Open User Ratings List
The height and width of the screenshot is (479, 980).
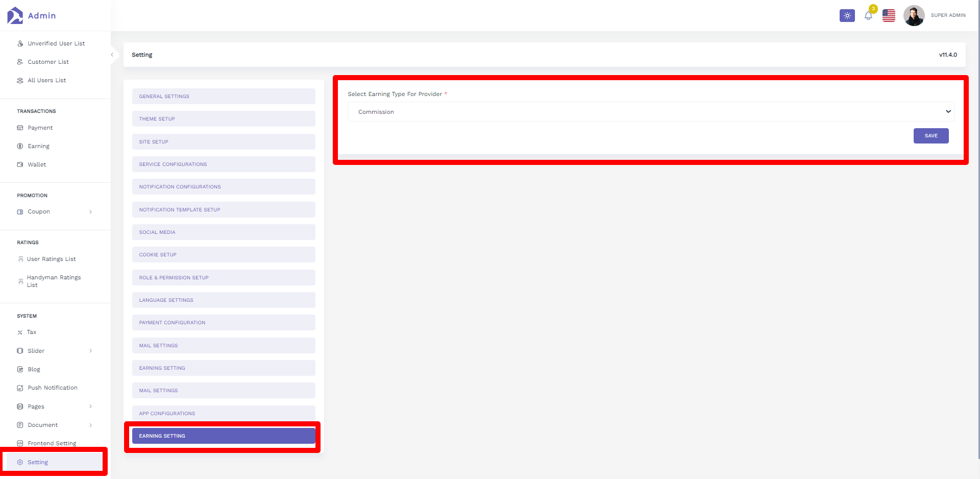click(x=51, y=259)
